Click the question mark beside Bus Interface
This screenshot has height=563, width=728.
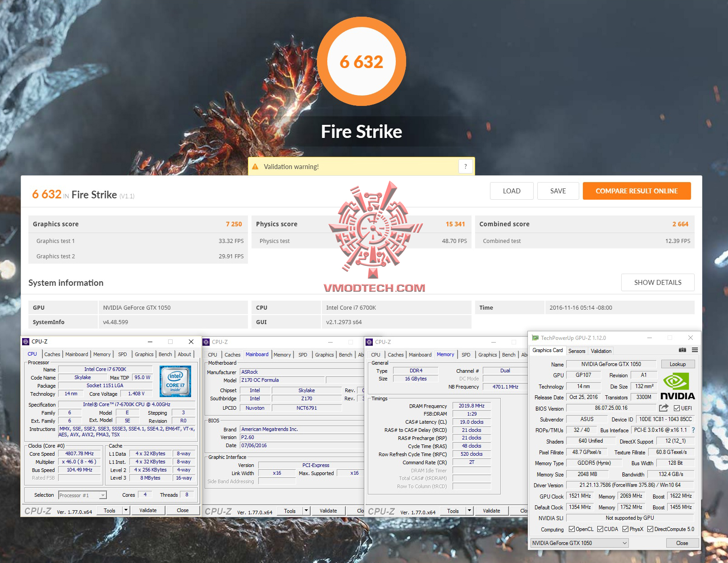[694, 430]
